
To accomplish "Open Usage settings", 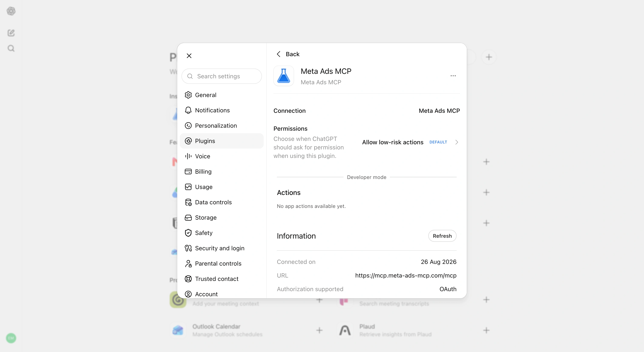I will [x=221, y=187].
